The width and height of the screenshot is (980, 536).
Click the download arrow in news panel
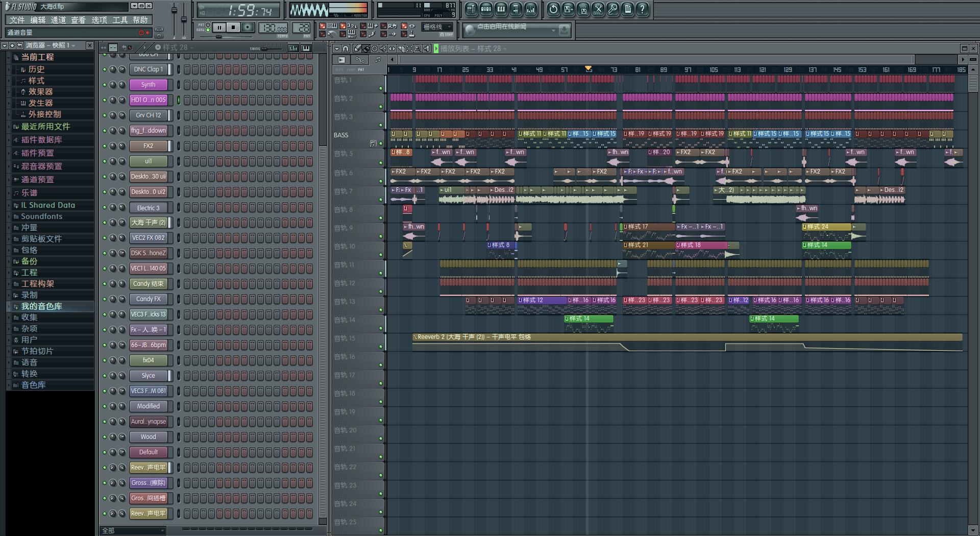(564, 31)
